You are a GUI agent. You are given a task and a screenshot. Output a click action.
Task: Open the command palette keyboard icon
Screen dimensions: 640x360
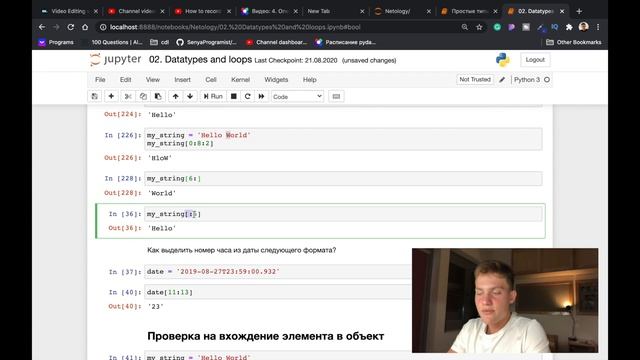(336, 96)
